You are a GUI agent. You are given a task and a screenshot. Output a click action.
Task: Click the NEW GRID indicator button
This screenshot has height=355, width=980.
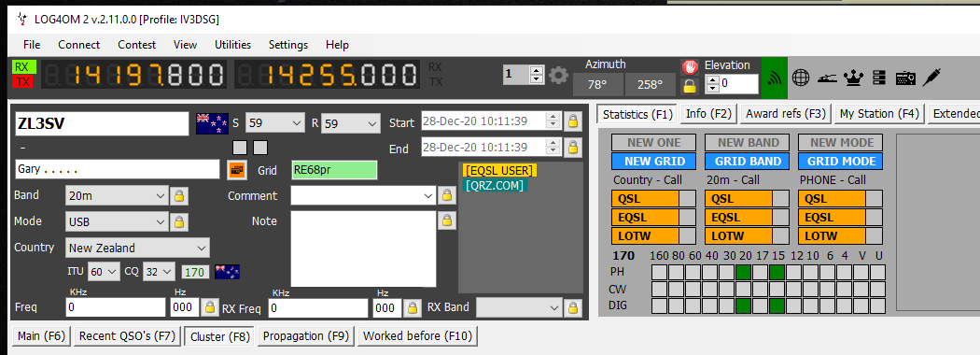(654, 161)
